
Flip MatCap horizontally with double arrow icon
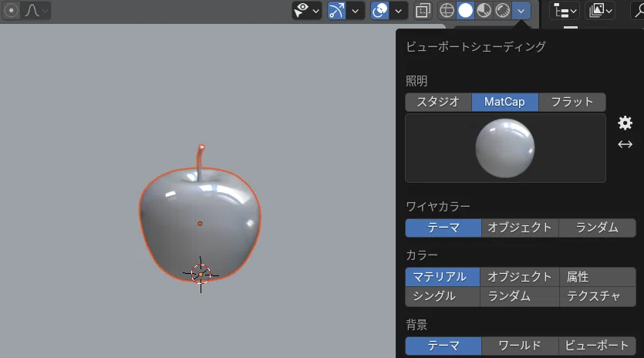pos(625,144)
